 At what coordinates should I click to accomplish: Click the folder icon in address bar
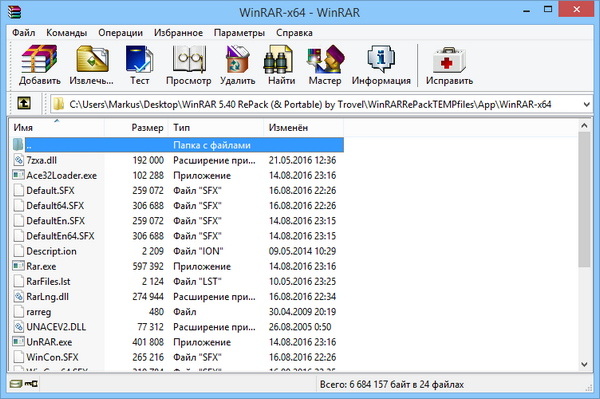pos(59,104)
